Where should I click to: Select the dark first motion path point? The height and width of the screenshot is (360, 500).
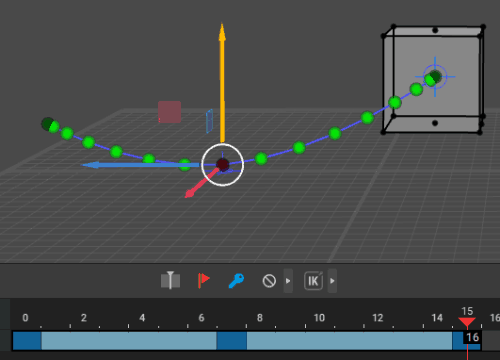click(47, 123)
